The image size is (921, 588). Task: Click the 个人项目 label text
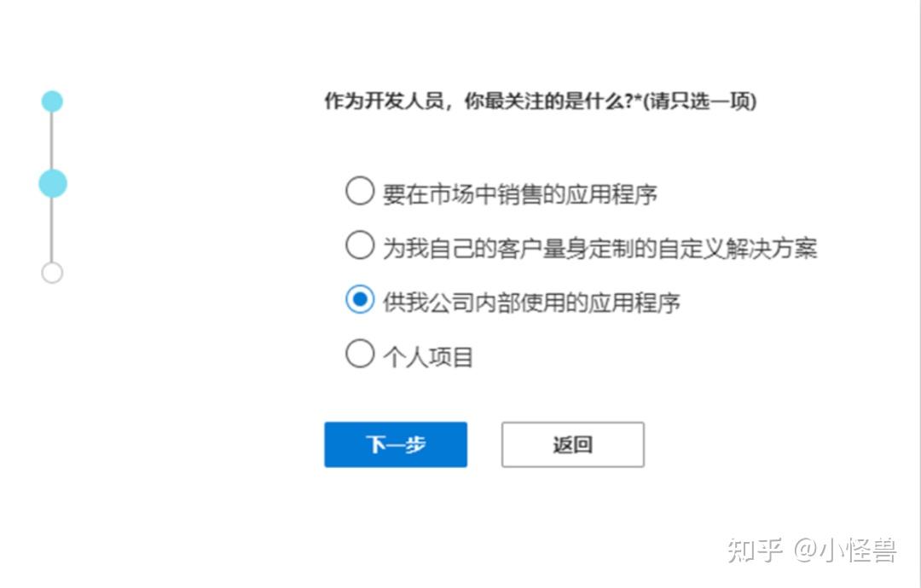pos(427,356)
